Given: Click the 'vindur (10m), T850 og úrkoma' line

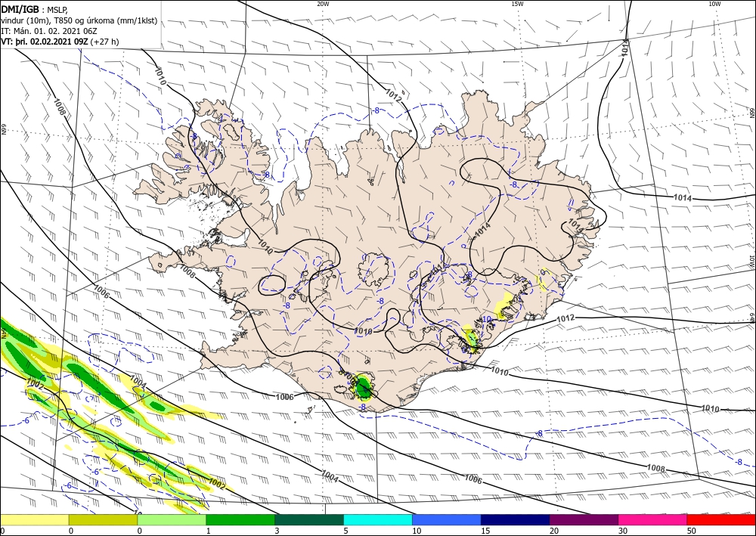Looking at the screenshot, I should [79, 20].
